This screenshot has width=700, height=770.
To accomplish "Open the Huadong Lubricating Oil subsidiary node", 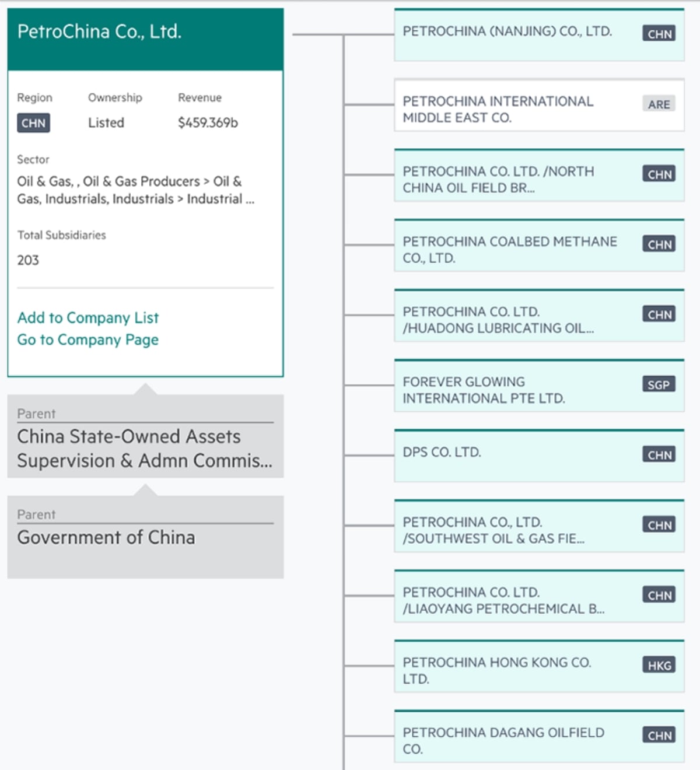I will coord(539,316).
